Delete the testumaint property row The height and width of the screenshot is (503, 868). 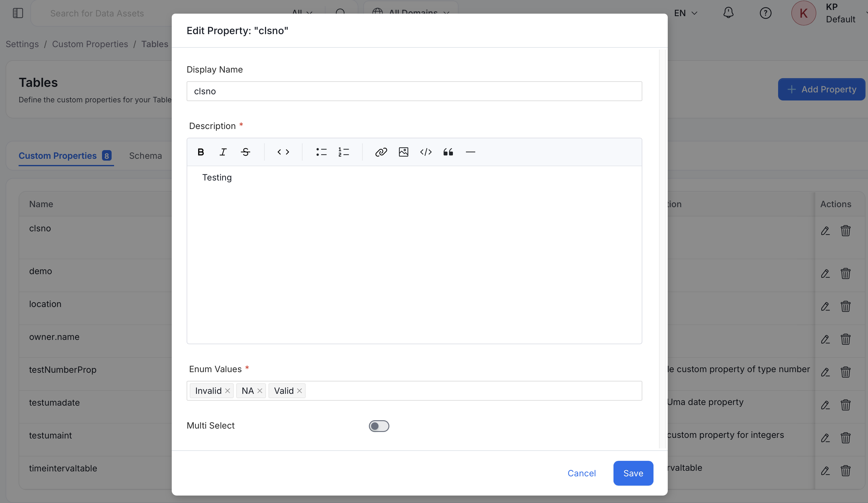[845, 438]
